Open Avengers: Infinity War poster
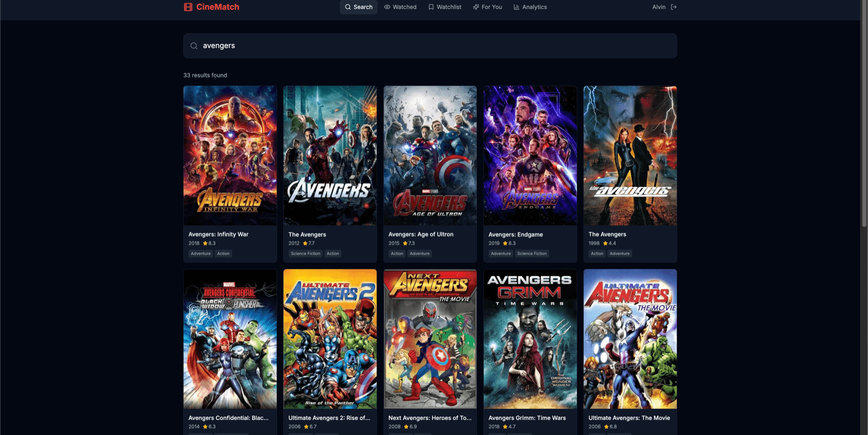This screenshot has width=868, height=435. 230,156
